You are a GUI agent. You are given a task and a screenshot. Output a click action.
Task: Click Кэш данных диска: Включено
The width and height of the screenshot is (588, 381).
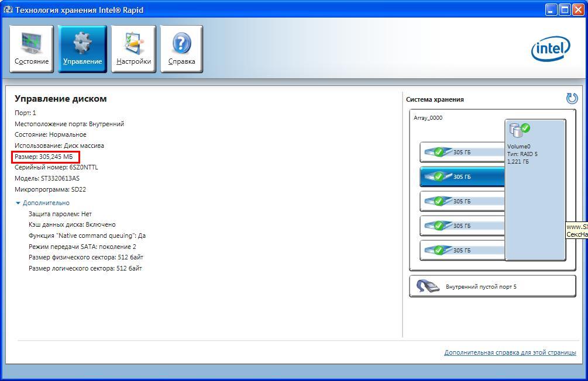(x=72, y=225)
